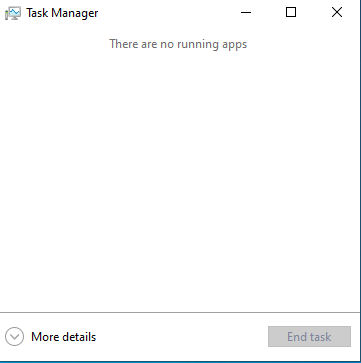The image size is (361, 363).
Task: Click the word "Task" in the window title
Action: pos(37,13)
